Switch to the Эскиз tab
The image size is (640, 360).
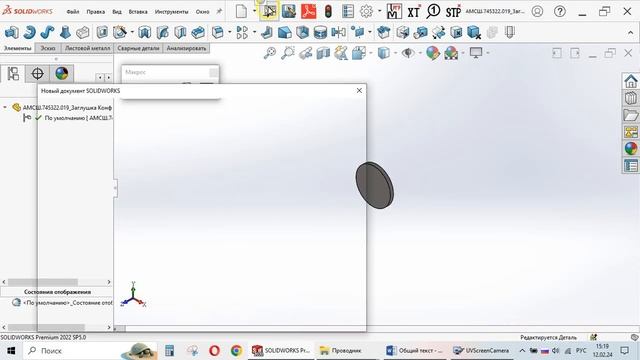tap(48, 48)
